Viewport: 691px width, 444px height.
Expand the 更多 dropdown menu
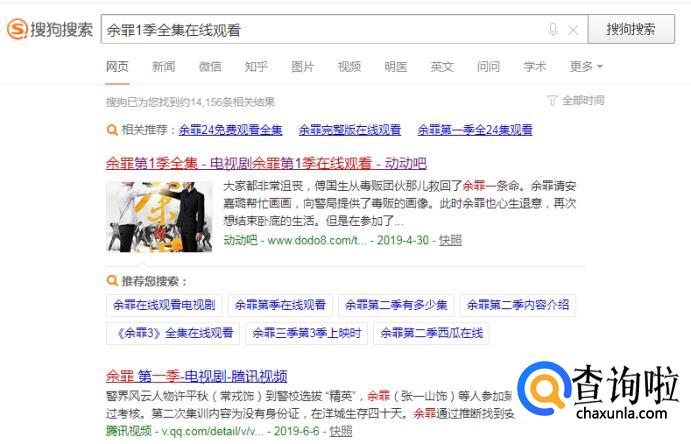click(586, 67)
